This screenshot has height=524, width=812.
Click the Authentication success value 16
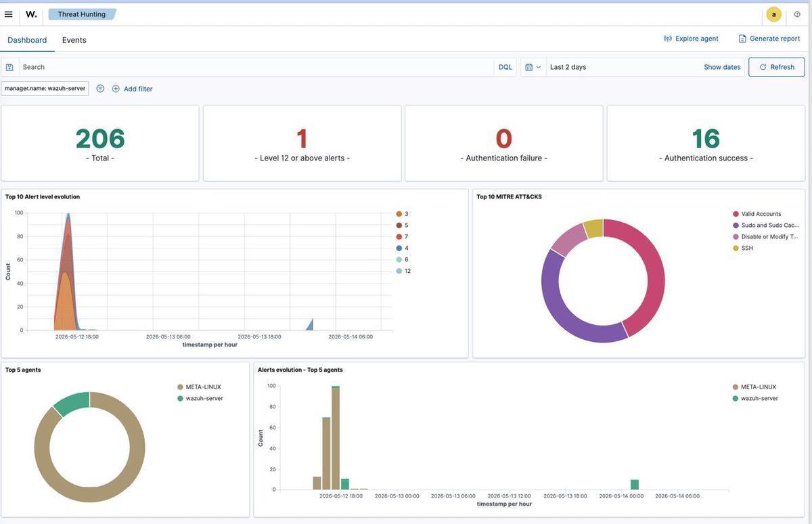point(706,139)
